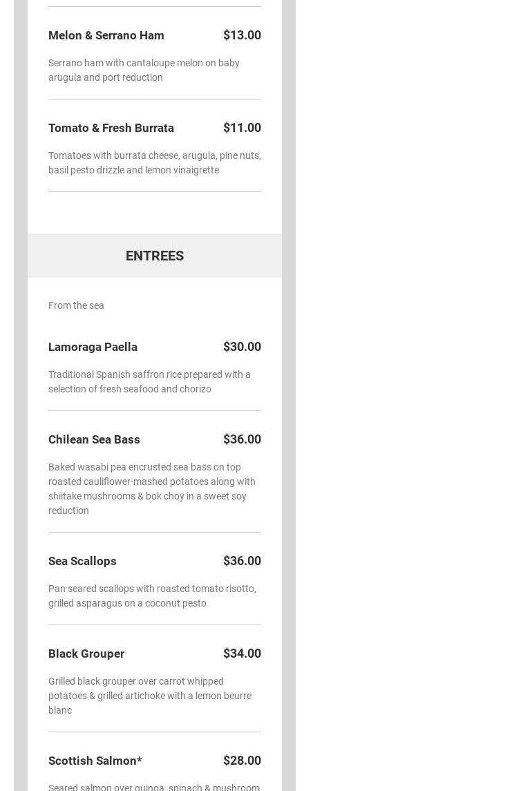Click the baked wasabi pea encrusted description
Image resolution: width=532 pixels, height=791 pixels.
click(x=151, y=488)
